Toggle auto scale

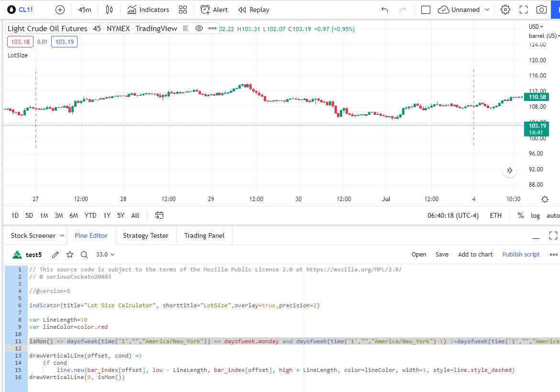(553, 215)
